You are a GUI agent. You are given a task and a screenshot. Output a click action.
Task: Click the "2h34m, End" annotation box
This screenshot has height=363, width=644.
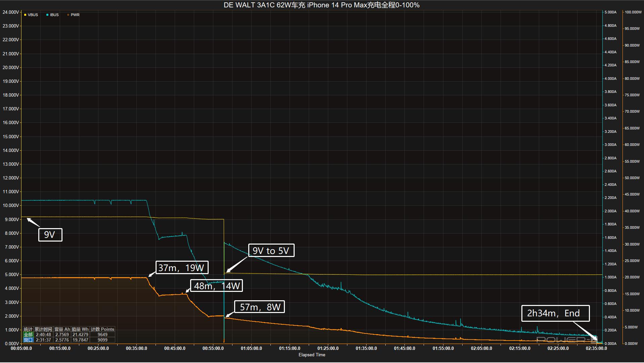[x=555, y=313]
